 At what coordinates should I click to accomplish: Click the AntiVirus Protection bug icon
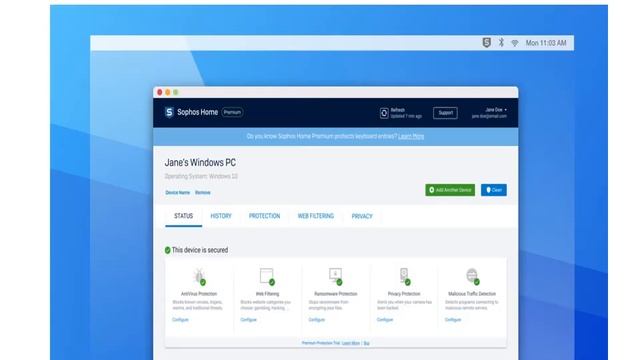(199, 276)
